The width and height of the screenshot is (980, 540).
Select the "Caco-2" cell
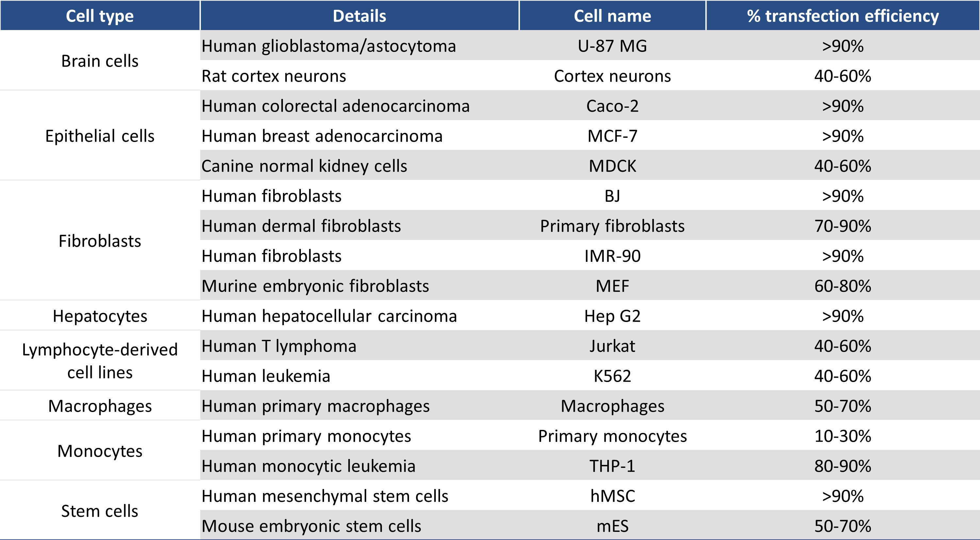tap(612, 106)
